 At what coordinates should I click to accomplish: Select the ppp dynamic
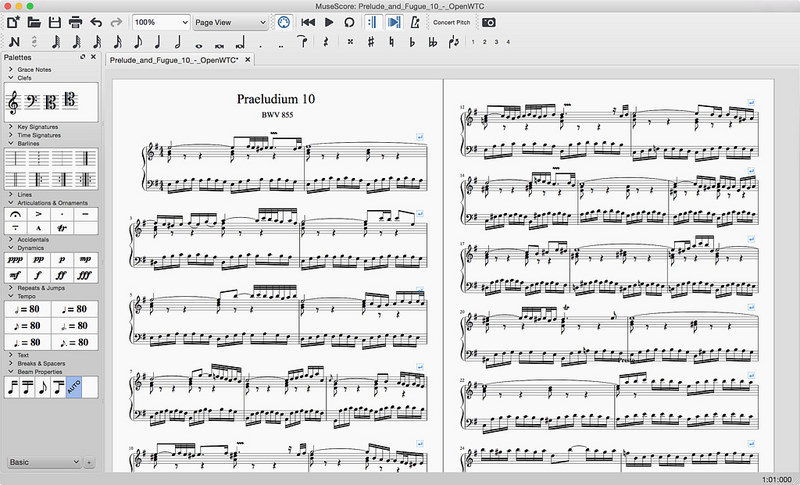[16, 260]
